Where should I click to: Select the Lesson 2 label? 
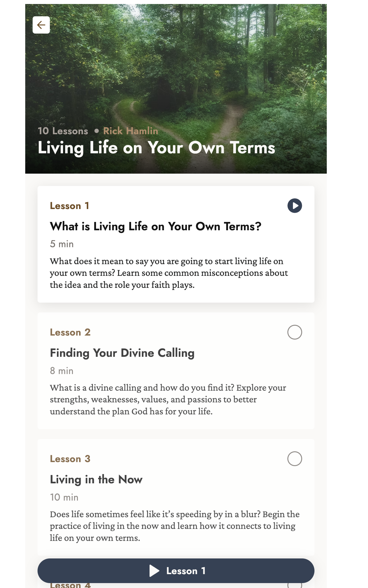tap(70, 332)
